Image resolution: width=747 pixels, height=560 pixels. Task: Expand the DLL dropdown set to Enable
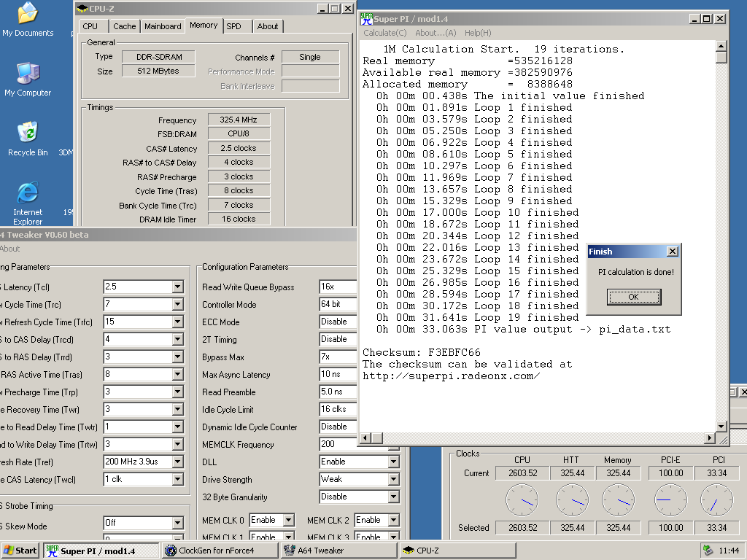393,462
